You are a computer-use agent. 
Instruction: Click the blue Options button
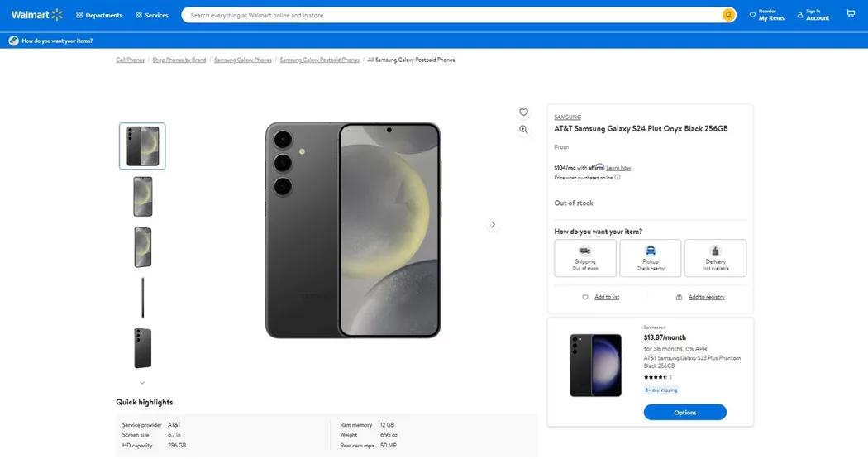click(684, 412)
